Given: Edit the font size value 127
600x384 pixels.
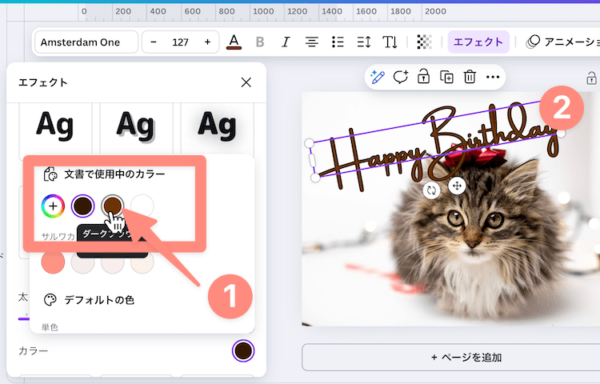Looking at the screenshot, I should [x=180, y=42].
